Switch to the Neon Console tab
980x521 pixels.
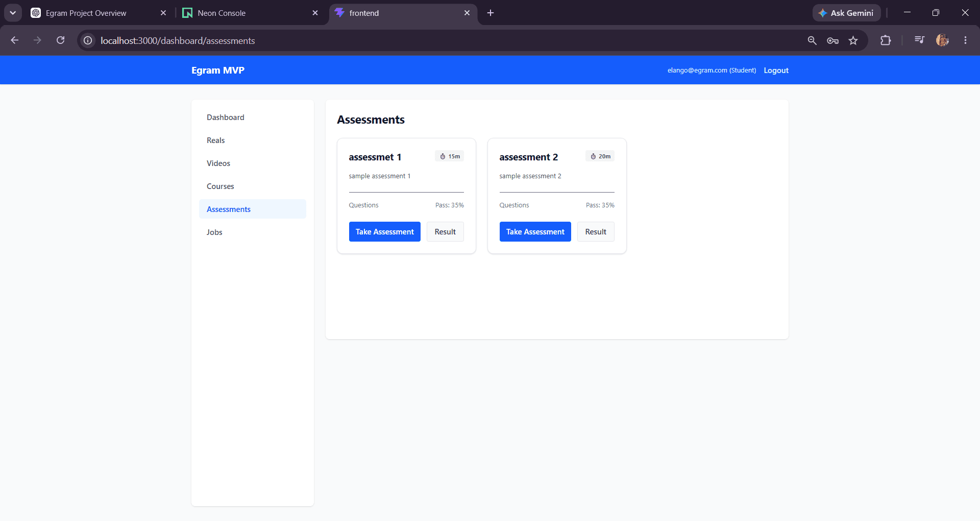tap(249, 13)
